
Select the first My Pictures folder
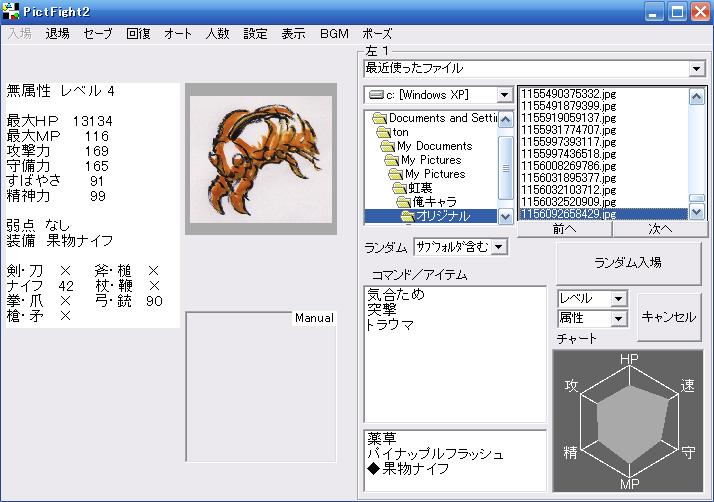(x=423, y=160)
